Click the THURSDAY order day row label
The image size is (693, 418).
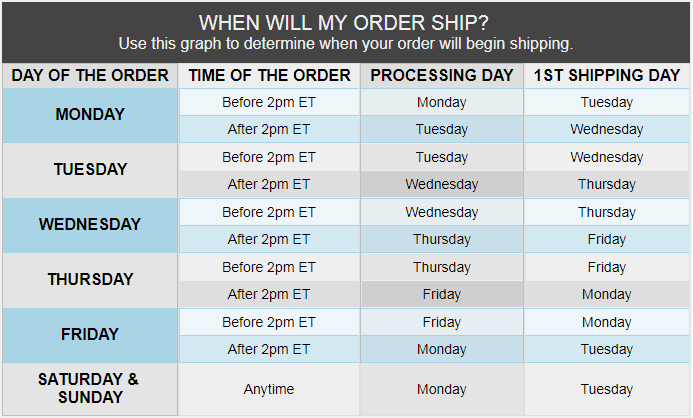click(x=90, y=280)
